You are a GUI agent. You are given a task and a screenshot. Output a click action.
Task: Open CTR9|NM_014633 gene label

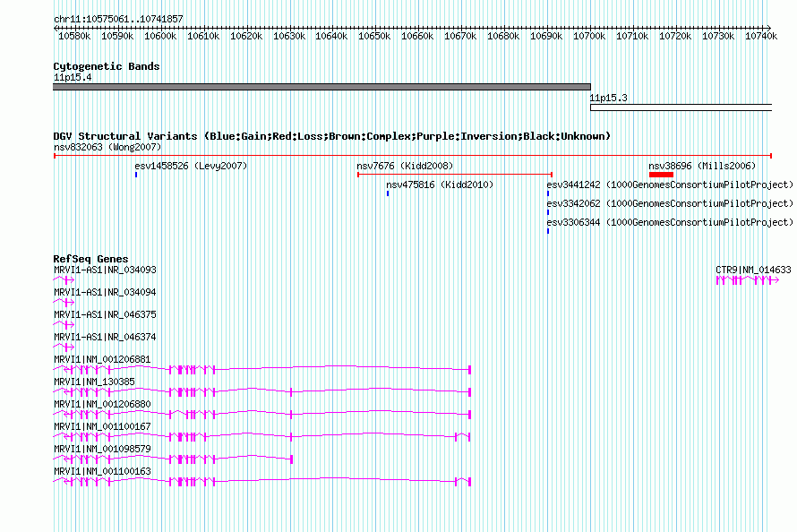(753, 270)
